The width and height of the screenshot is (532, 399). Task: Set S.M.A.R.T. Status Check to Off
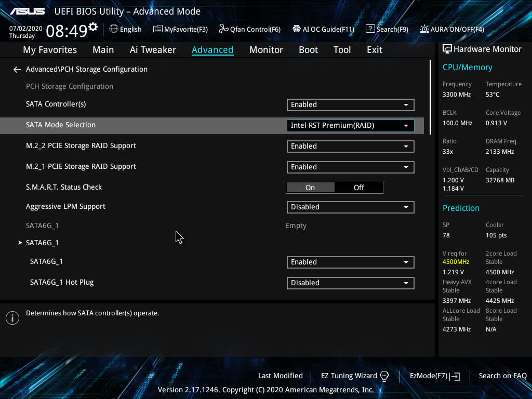[358, 188]
